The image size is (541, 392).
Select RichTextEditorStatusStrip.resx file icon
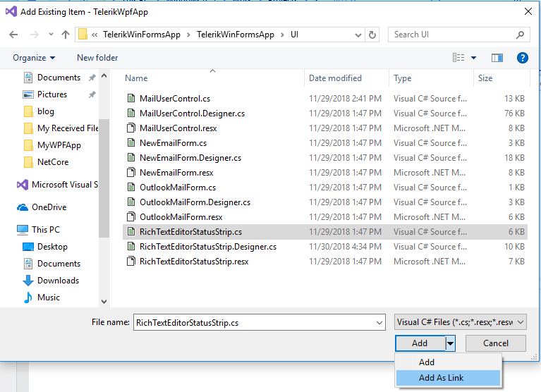coord(131,262)
